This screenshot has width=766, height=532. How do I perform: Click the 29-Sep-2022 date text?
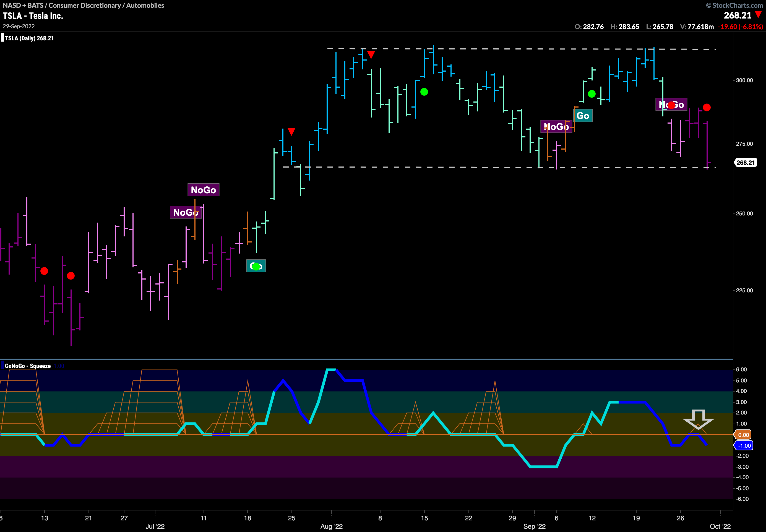[19, 26]
